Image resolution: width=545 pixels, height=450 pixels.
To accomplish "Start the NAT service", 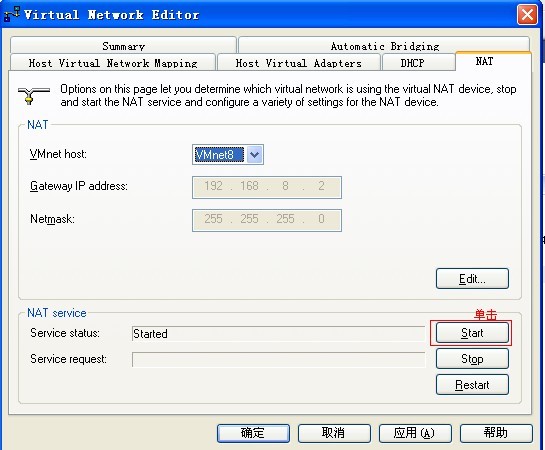I will click(x=472, y=333).
